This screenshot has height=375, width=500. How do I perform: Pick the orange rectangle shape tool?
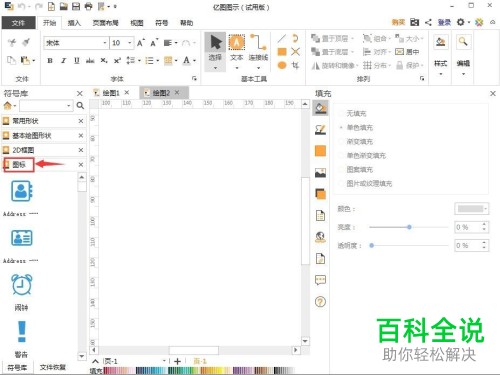coord(282,52)
